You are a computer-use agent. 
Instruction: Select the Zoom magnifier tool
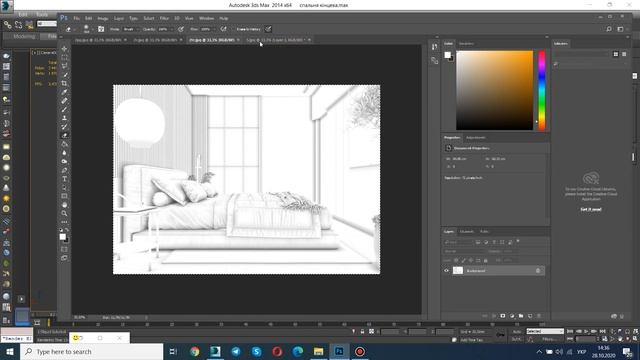[x=64, y=213]
